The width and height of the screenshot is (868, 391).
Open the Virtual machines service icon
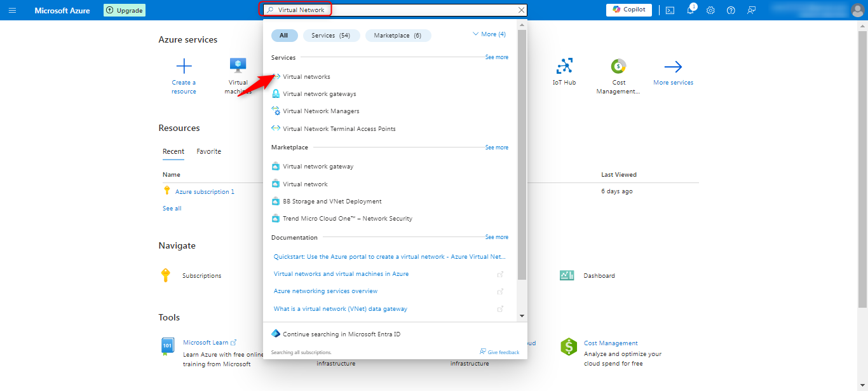[238, 65]
